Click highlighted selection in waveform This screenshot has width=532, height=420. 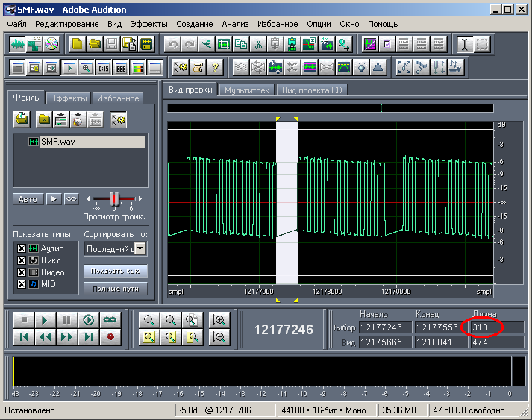click(287, 202)
